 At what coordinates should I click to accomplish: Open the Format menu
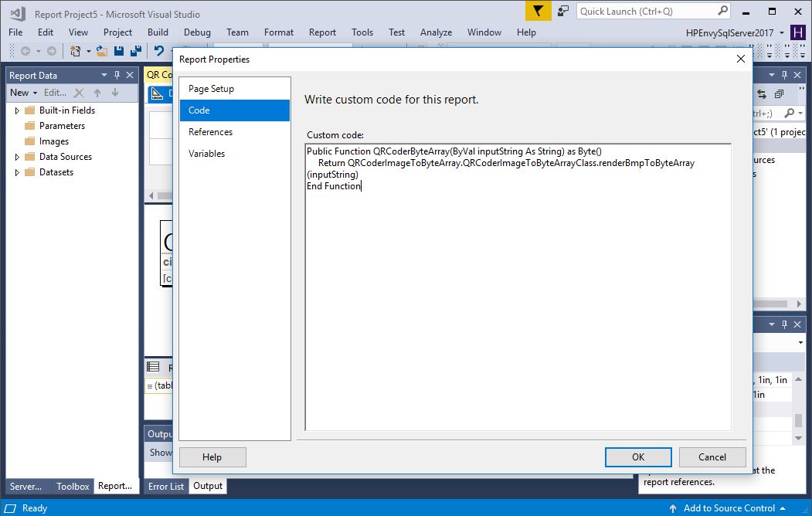[279, 32]
